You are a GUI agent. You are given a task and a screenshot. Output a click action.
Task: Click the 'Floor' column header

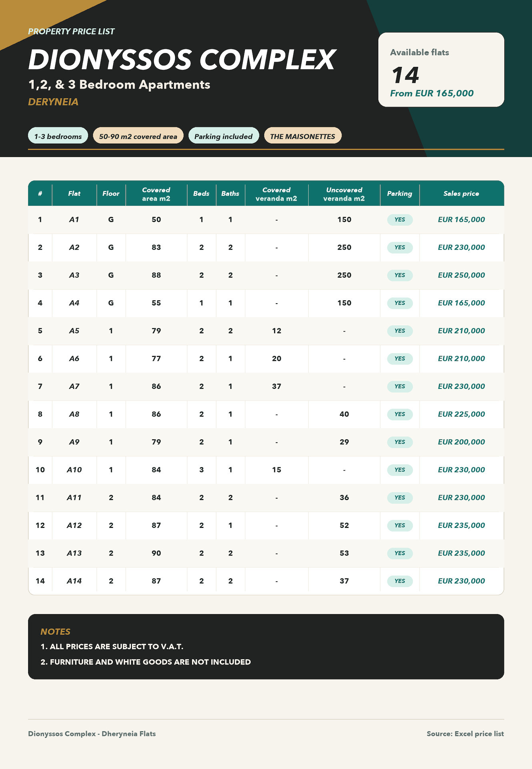(111, 193)
